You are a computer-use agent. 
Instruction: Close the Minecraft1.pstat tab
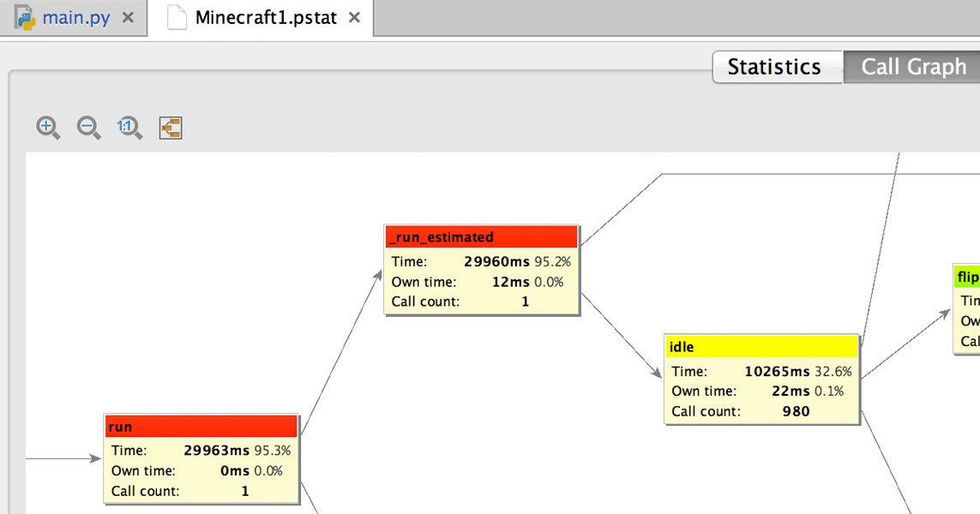pyautogui.click(x=354, y=16)
